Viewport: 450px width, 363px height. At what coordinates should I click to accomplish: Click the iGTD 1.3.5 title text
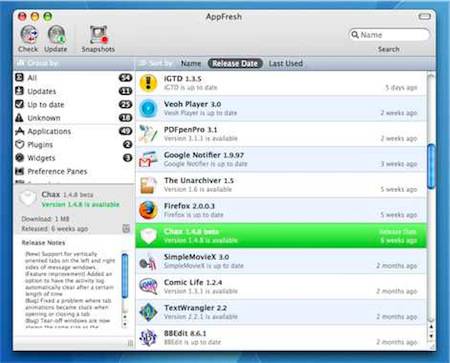[183, 79]
